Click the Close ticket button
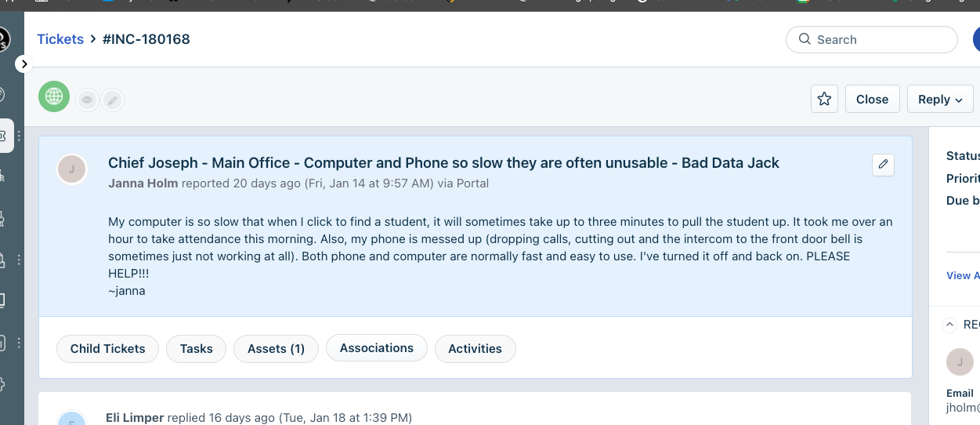 click(872, 99)
